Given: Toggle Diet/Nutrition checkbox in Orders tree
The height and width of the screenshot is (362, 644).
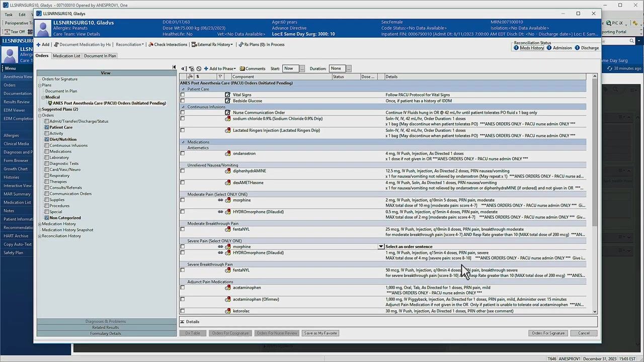Looking at the screenshot, I should 47,139.
